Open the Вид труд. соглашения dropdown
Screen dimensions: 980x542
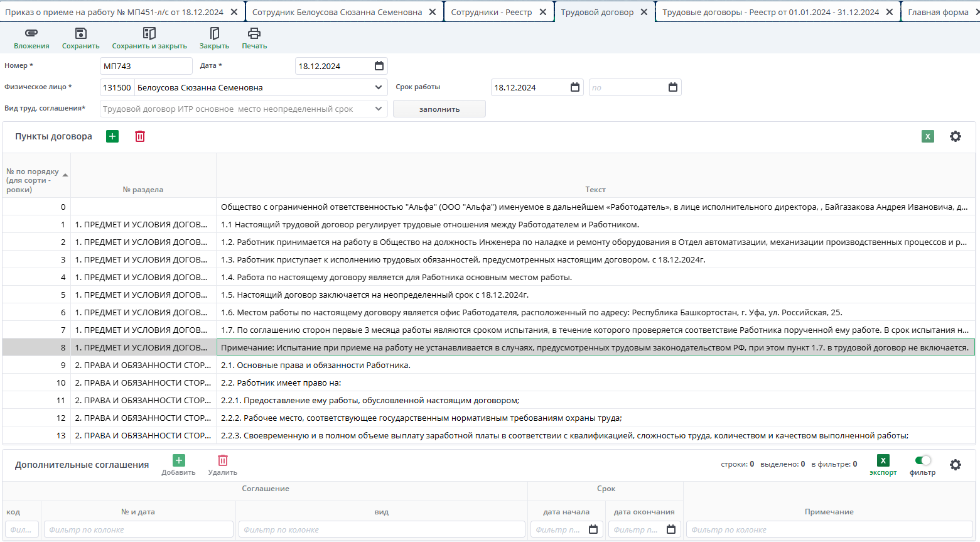coord(379,109)
